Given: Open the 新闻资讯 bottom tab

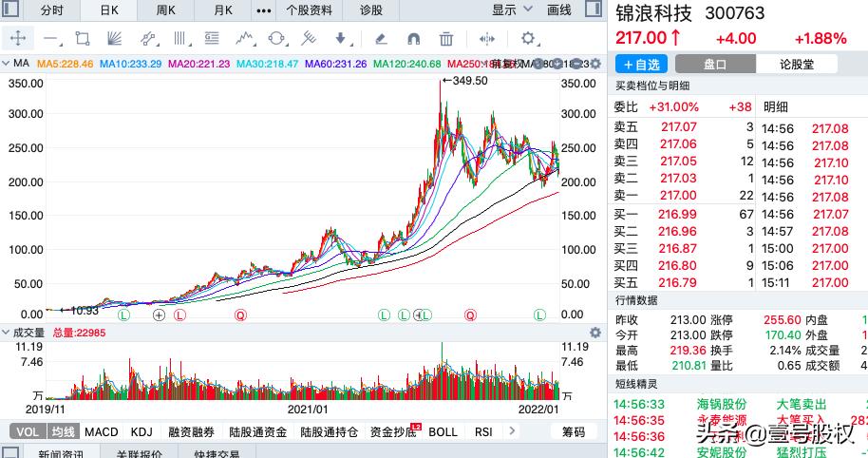Looking at the screenshot, I should (61, 453).
